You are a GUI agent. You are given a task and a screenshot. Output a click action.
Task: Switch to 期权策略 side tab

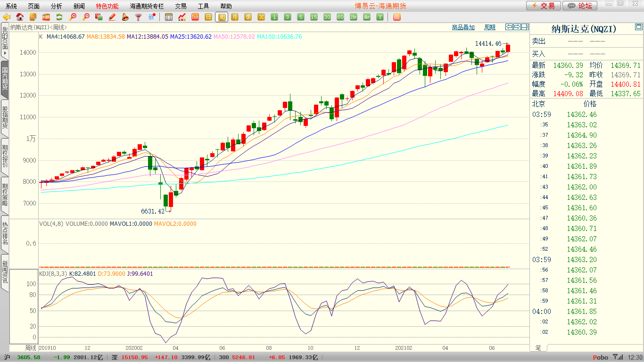pos(5,195)
